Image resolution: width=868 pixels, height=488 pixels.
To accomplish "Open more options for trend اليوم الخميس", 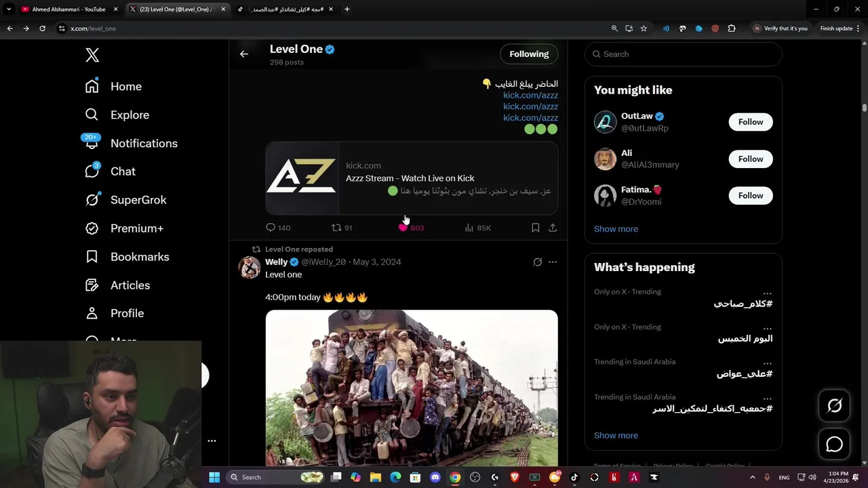I will tap(767, 327).
